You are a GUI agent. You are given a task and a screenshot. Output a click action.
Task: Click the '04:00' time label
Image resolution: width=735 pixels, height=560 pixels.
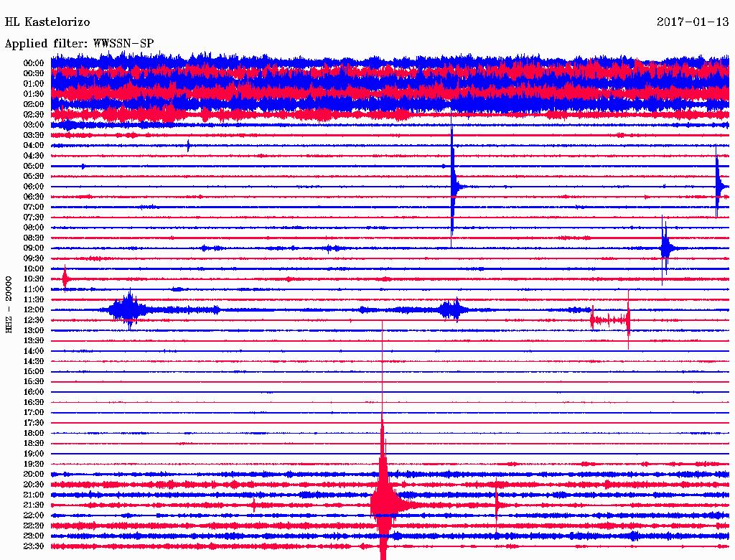coord(34,146)
